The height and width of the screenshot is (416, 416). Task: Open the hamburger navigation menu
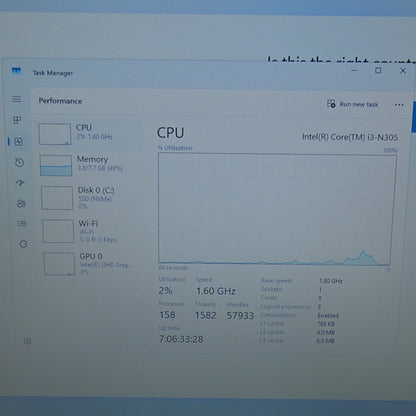coord(16,99)
